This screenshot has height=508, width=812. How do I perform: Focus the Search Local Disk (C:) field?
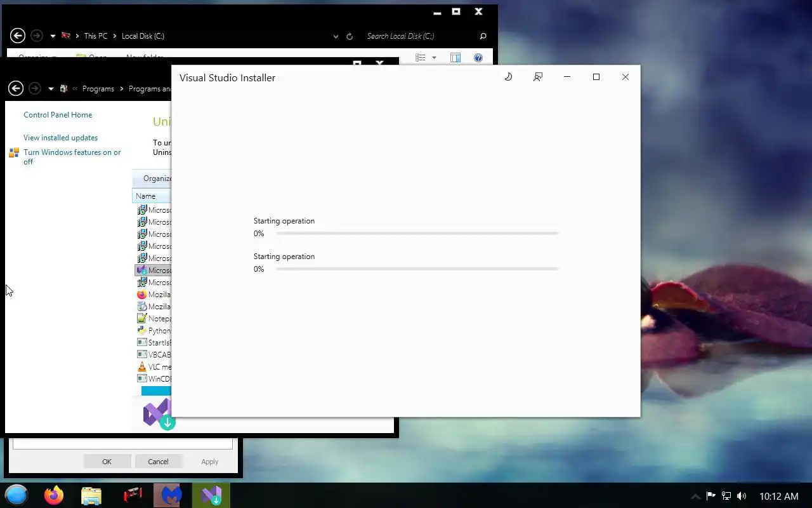point(419,36)
